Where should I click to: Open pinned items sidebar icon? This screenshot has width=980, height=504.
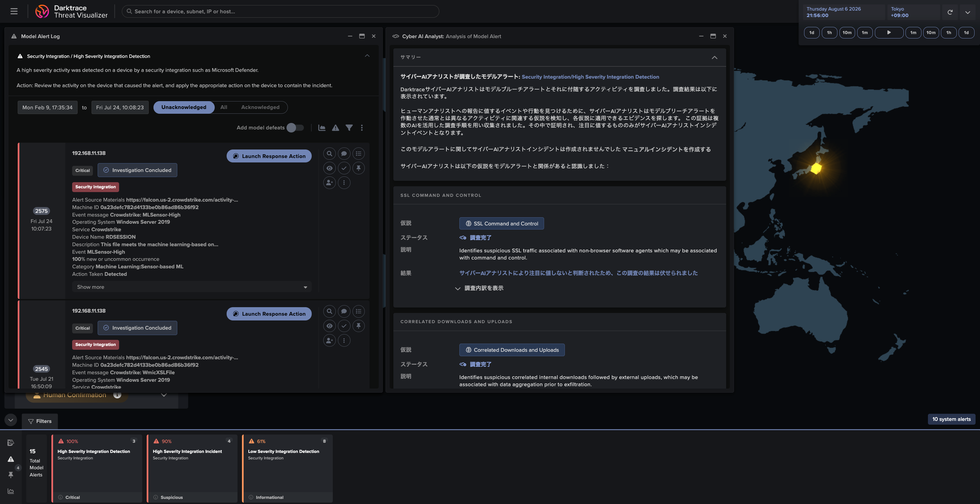pyautogui.click(x=11, y=475)
